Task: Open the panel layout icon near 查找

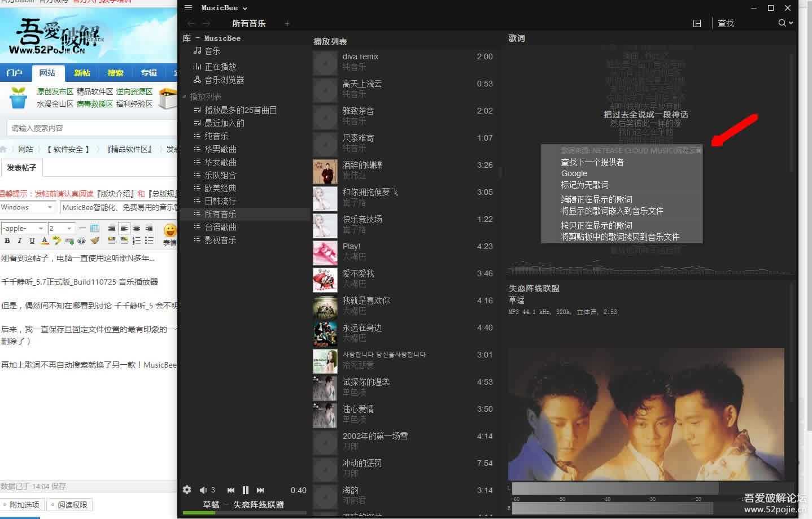Action: click(x=697, y=23)
